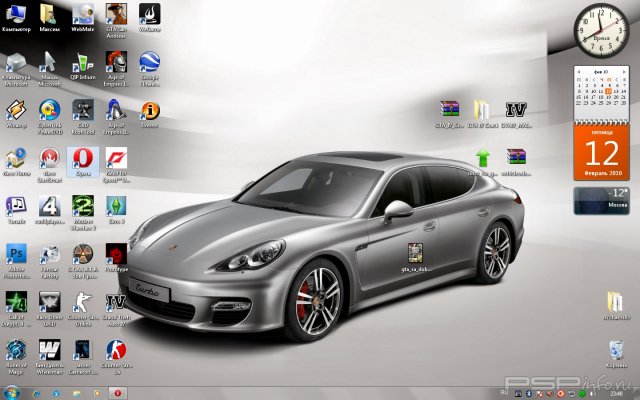Open the Opera browser desktop shortcut
This screenshot has width=640, height=400.
[x=81, y=159]
